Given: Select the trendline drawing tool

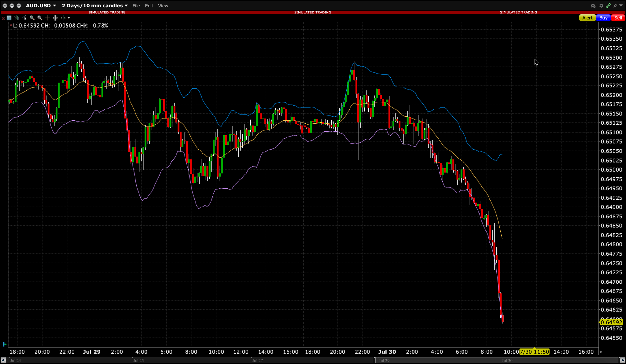Looking at the screenshot, I should pyautogui.click(x=24, y=18).
